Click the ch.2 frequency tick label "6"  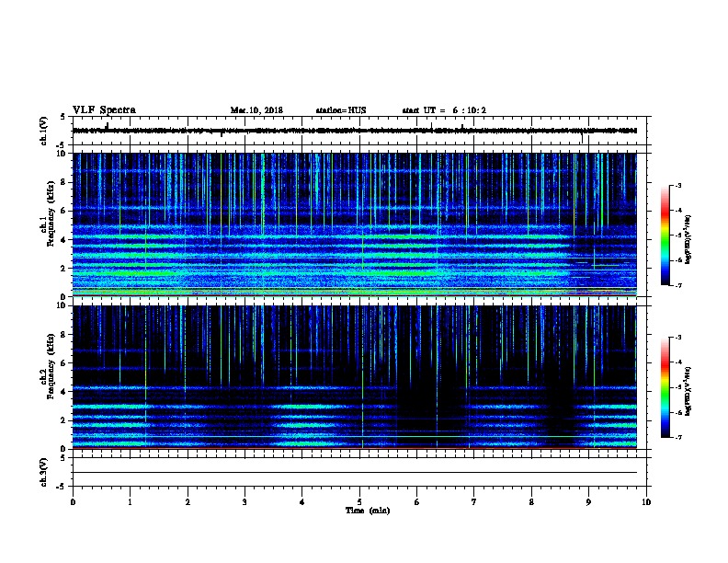(63, 363)
